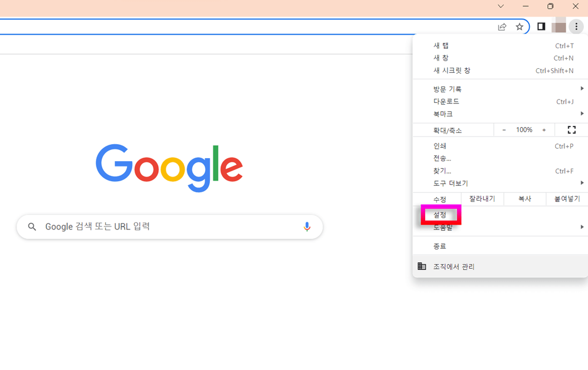Viewport: 588px width, 370px height.
Task: Select 새 창 menu item
Action: click(500, 58)
